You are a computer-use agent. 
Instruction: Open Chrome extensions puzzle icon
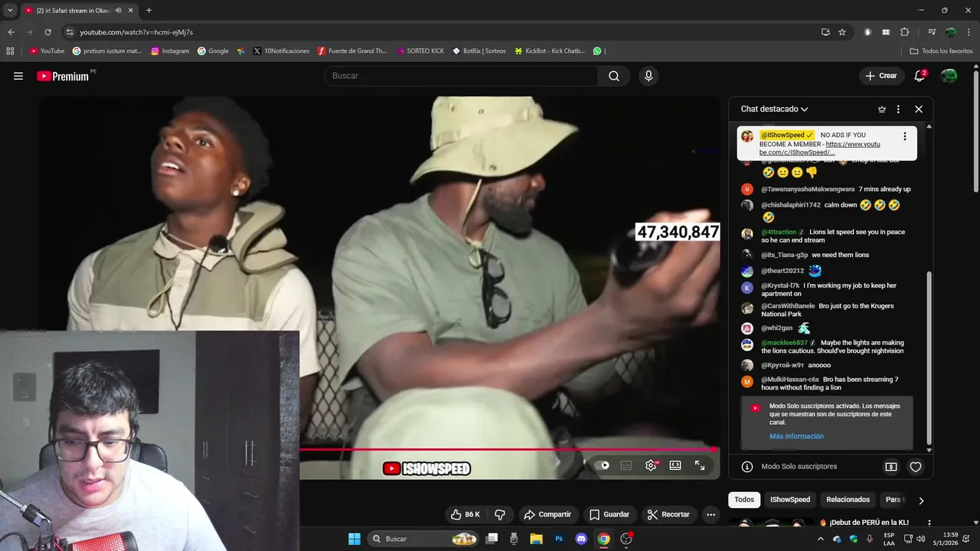click(905, 32)
